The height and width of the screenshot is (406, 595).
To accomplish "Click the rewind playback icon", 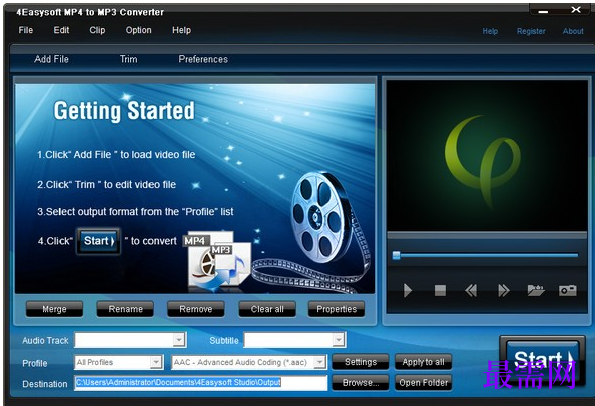I will click(471, 291).
